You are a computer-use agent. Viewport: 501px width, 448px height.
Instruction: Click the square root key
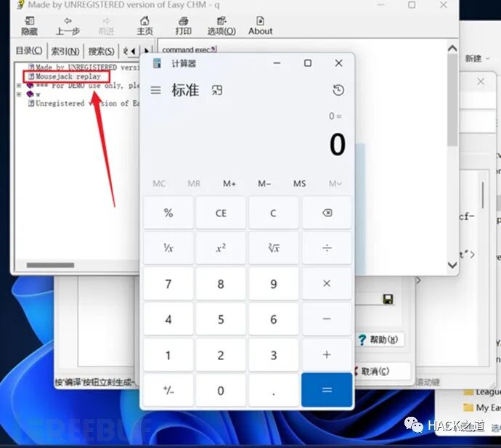tap(274, 248)
